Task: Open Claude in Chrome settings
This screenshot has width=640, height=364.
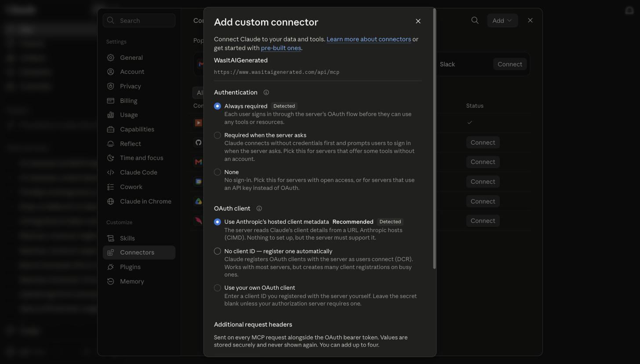Action: pyautogui.click(x=139, y=201)
